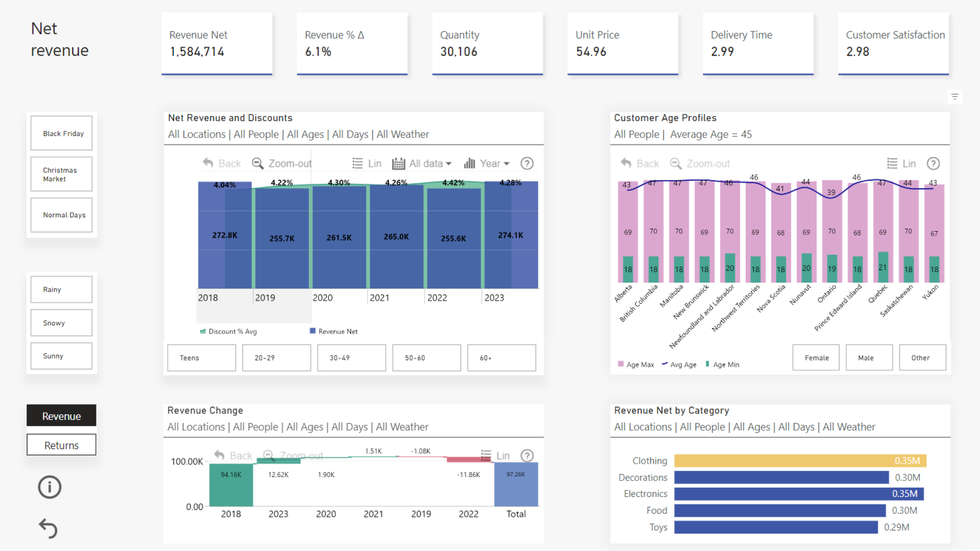Viewport: 980px width, 551px height.
Task: Click the Clothing category bar
Action: coord(800,461)
